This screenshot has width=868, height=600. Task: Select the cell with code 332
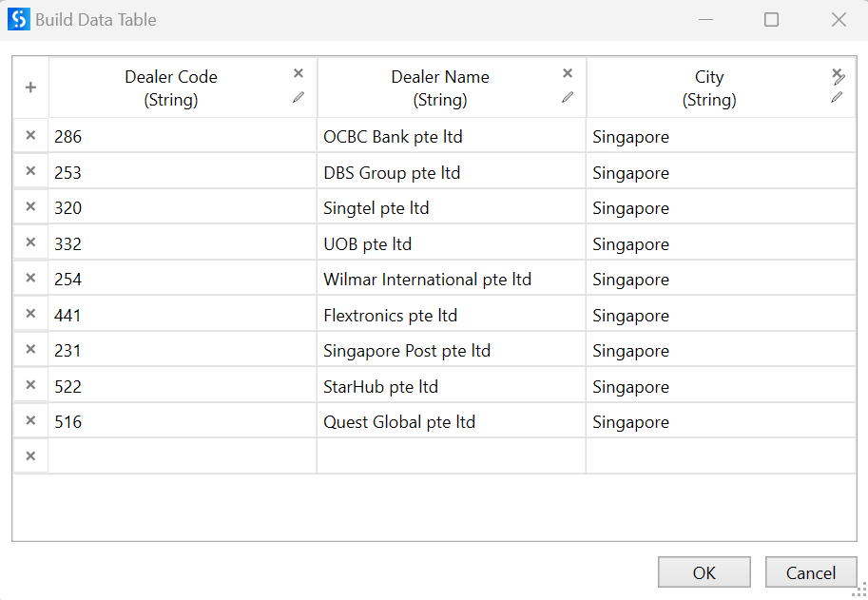183,243
